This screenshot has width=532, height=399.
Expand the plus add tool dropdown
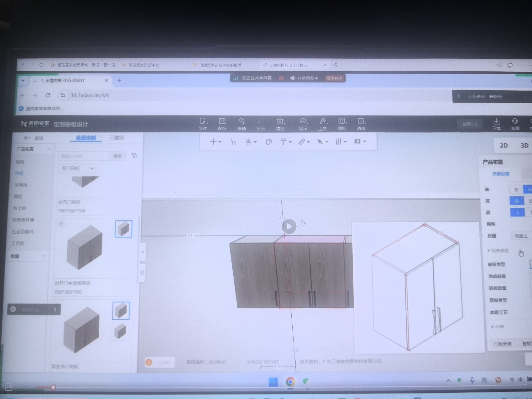[215, 142]
